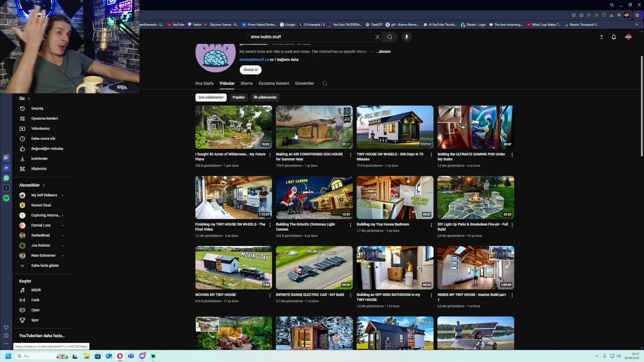Open the Twitch bookmark
The width and height of the screenshot is (644, 362).
tap(194, 24)
